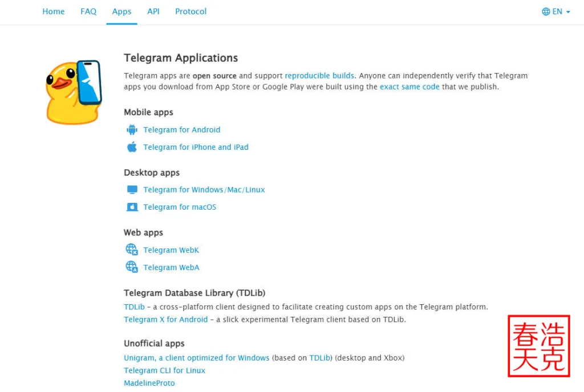Click the WebK globe icon
Viewport: 584px width, 392px height.
click(x=132, y=250)
